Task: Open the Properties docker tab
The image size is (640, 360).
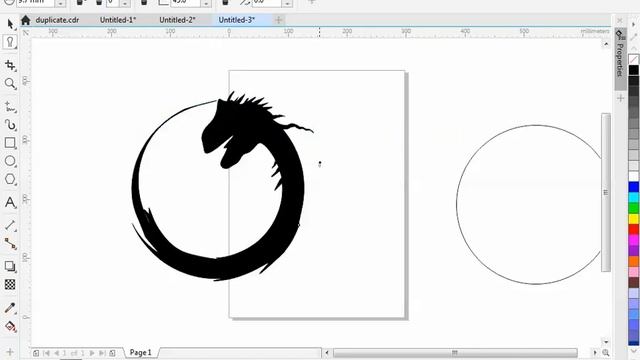Action: [620, 59]
